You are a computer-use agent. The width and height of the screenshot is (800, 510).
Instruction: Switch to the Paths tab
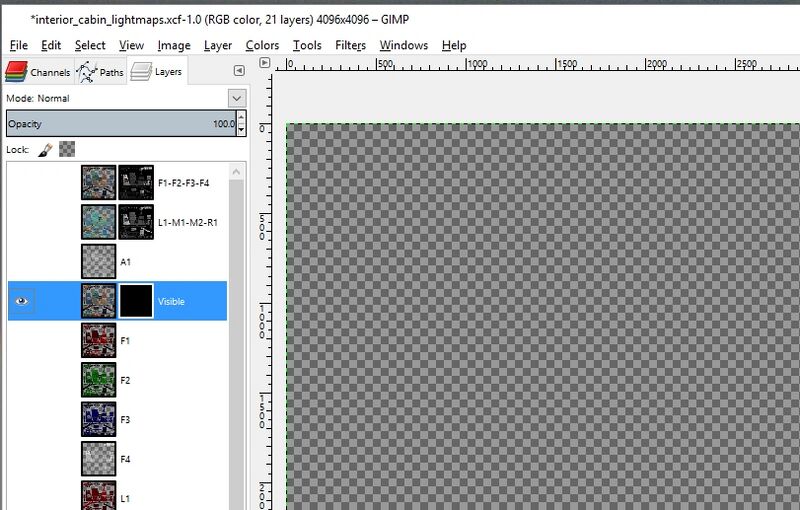100,72
